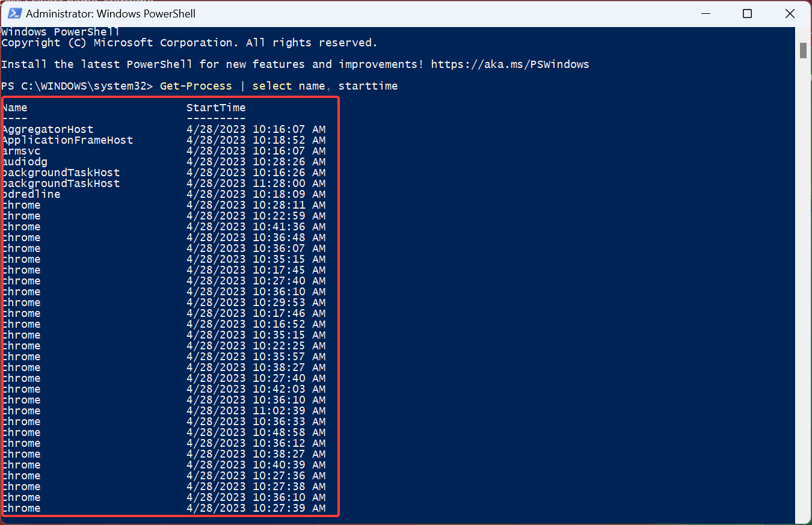The width and height of the screenshot is (812, 525).
Task: Click the Copyright Microsoft Corporation line
Action: point(189,43)
